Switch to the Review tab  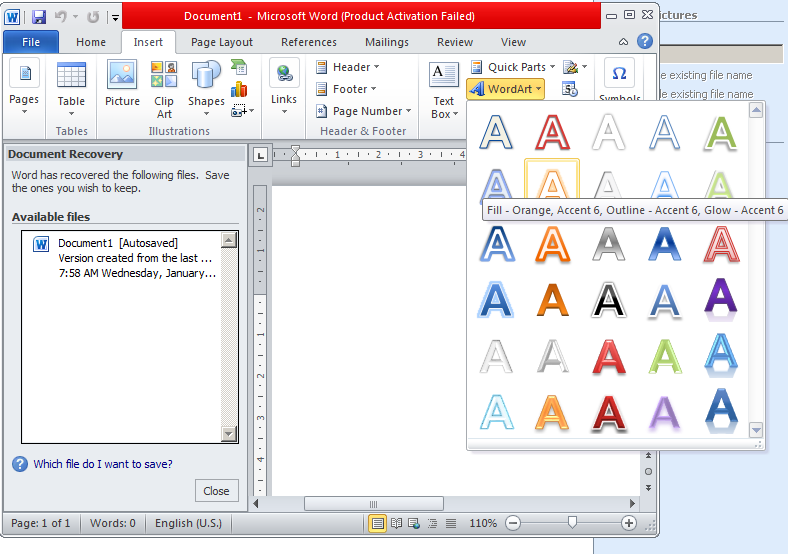(x=455, y=42)
